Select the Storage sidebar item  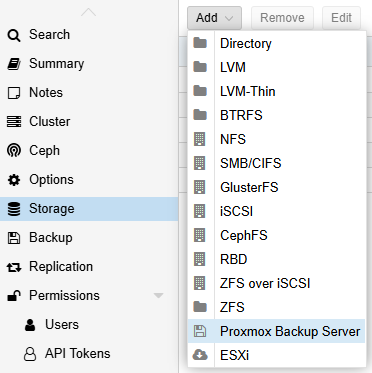pos(89,209)
